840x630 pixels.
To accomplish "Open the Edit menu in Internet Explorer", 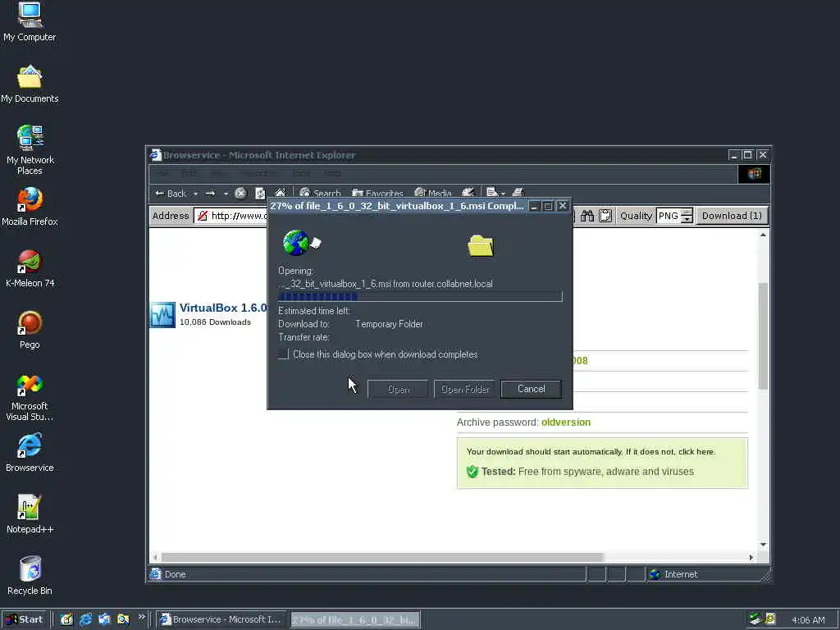I will coord(189,174).
